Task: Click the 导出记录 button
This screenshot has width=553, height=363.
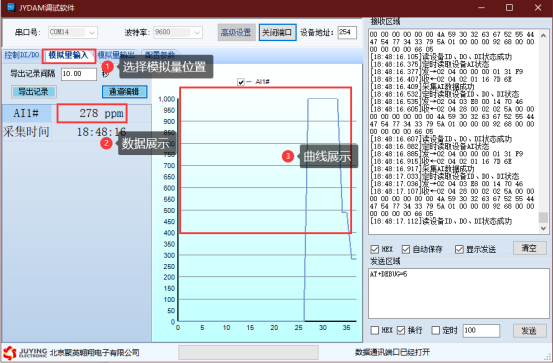Action: 34,92
